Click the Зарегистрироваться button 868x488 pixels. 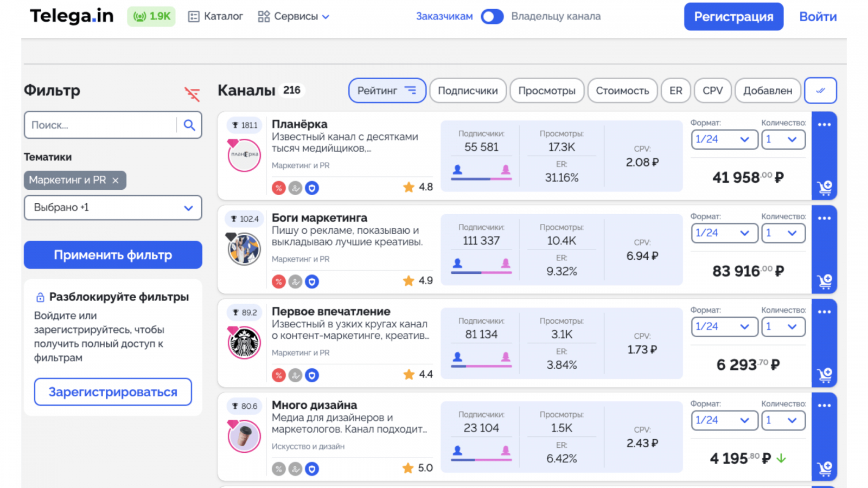[113, 392]
